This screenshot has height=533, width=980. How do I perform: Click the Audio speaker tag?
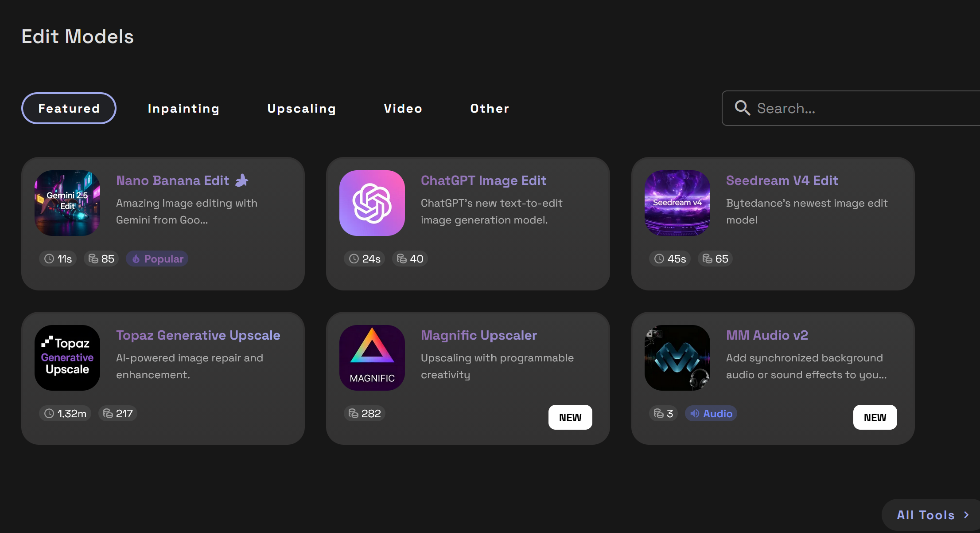tap(711, 414)
